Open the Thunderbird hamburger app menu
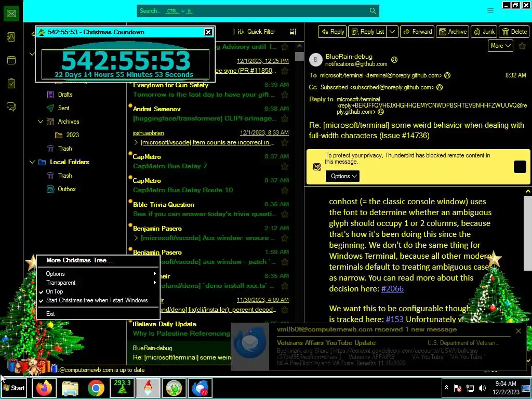The image size is (532, 399). tap(490, 11)
